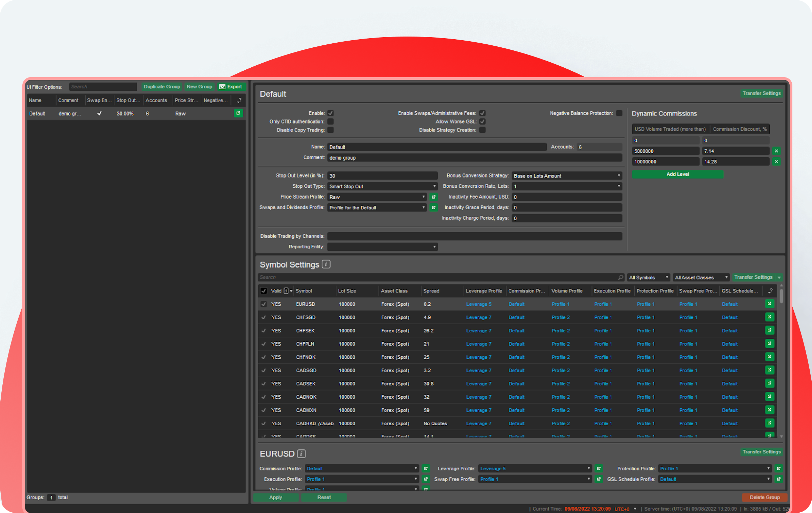
Task: Open CADNOK row popout icon
Action: pos(770,397)
